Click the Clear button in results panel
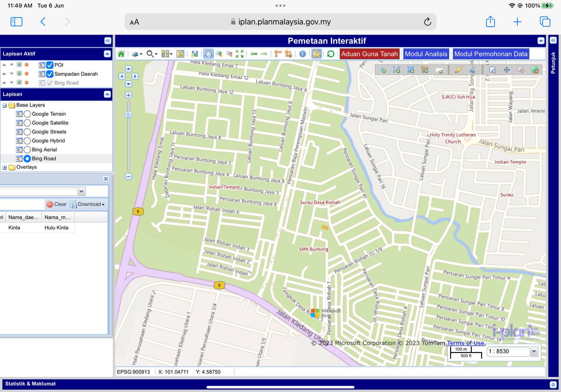 (57, 204)
